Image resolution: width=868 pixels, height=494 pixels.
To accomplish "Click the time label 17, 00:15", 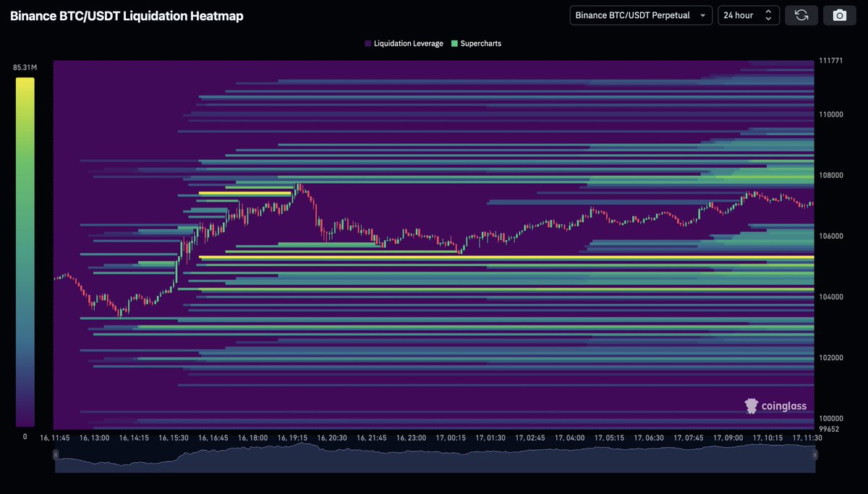I will [451, 438].
